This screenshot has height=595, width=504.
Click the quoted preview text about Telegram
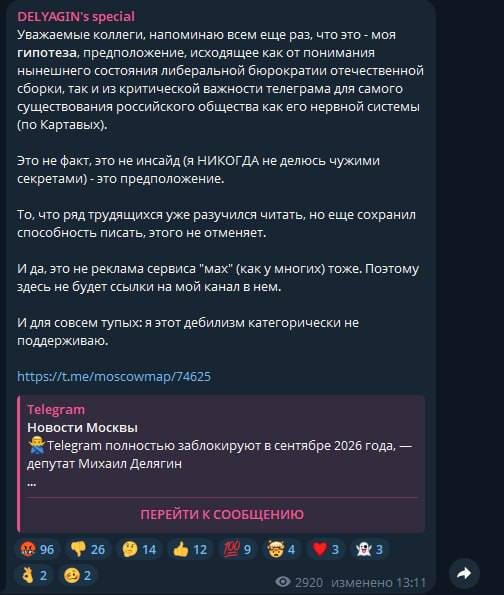pyautogui.click(x=220, y=454)
